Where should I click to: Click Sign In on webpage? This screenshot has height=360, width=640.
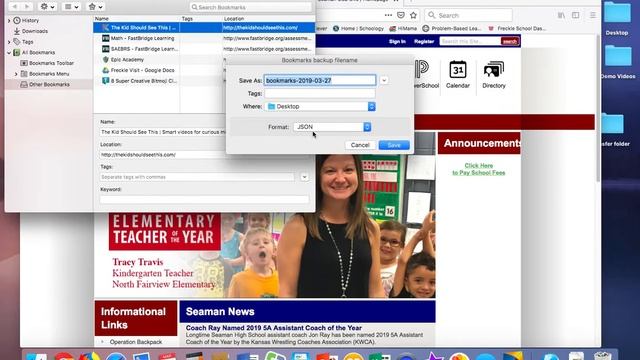tap(397, 41)
